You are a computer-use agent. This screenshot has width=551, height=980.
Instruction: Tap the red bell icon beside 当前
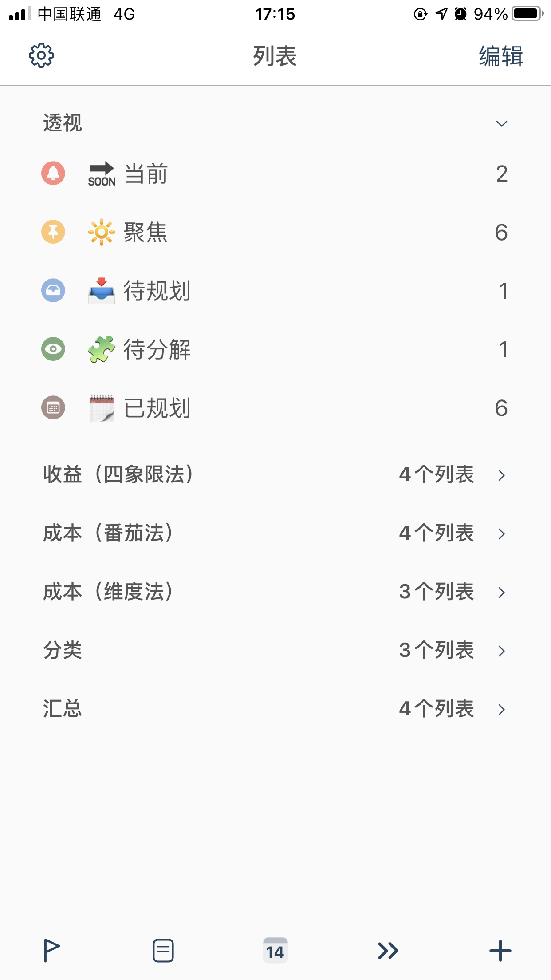point(53,173)
